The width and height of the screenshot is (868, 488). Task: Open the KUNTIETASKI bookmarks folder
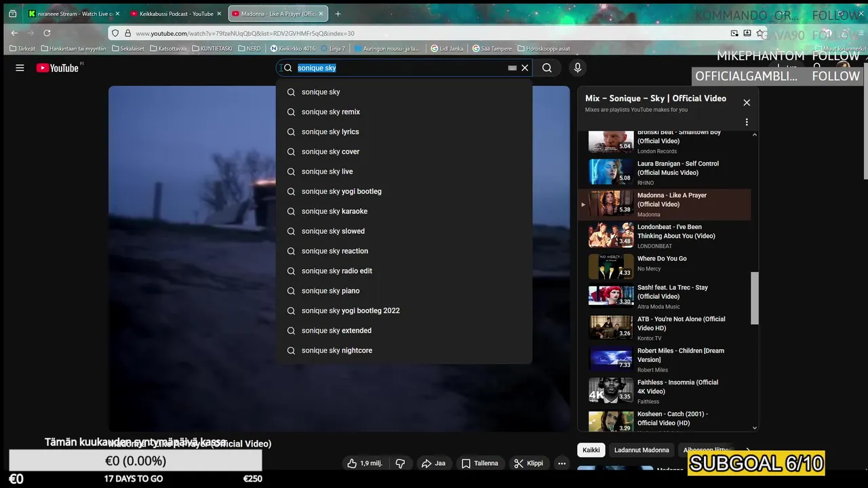(x=212, y=49)
